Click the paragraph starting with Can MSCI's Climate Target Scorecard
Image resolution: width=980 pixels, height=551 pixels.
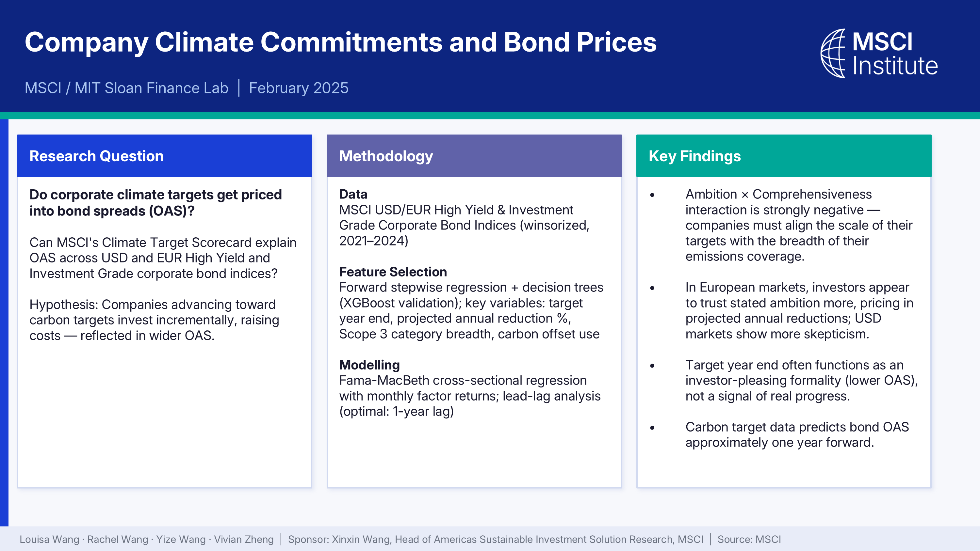tap(163, 258)
